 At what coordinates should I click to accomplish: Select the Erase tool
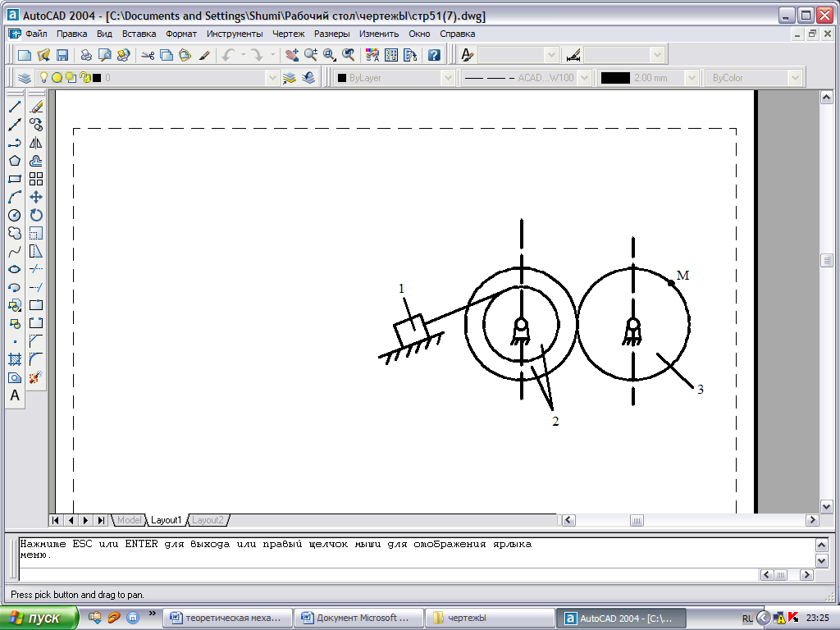pos(36,107)
